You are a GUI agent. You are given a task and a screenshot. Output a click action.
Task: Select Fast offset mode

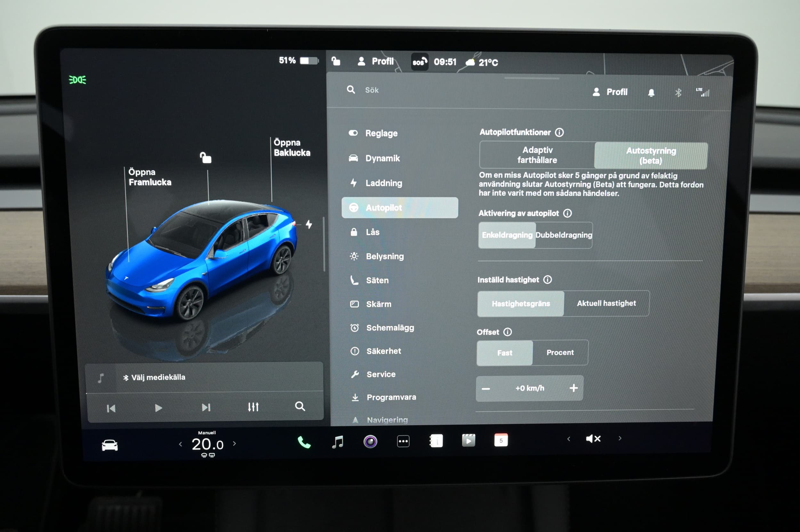505,353
